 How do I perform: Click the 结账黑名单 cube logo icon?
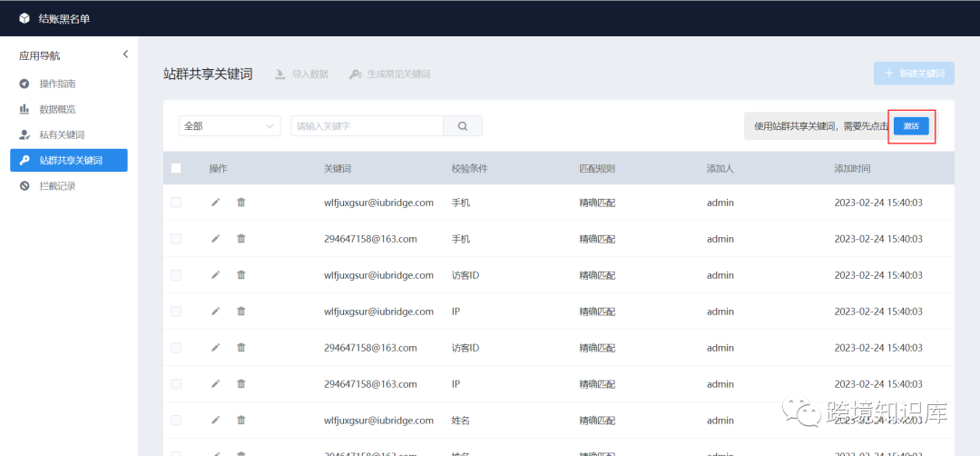(x=24, y=18)
